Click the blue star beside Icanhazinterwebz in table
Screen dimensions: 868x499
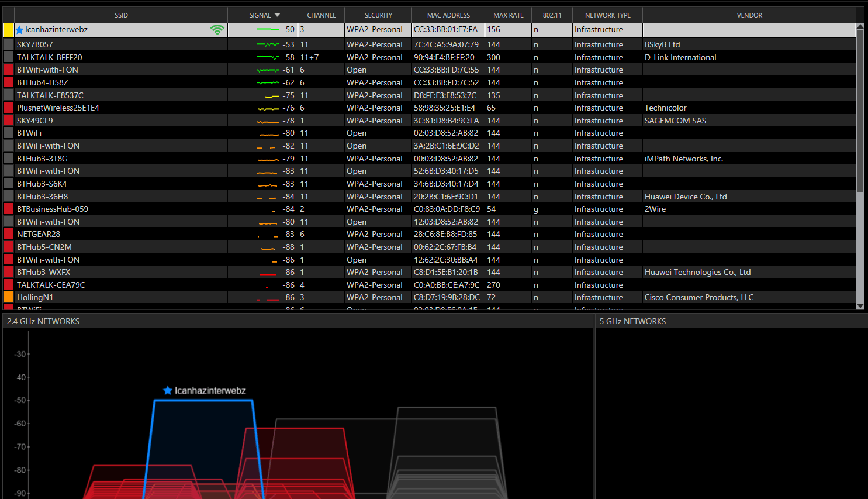pyautogui.click(x=19, y=30)
